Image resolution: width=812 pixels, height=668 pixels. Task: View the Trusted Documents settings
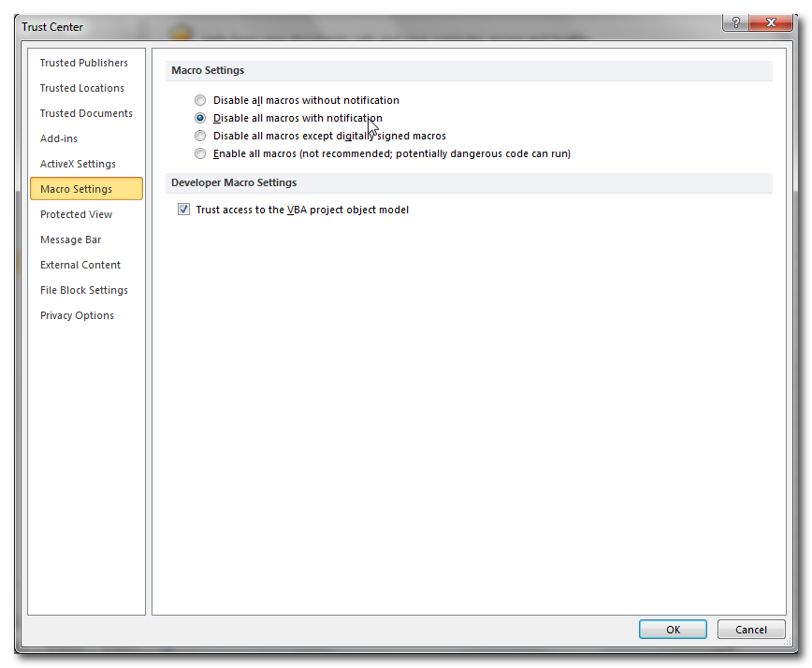[86, 113]
